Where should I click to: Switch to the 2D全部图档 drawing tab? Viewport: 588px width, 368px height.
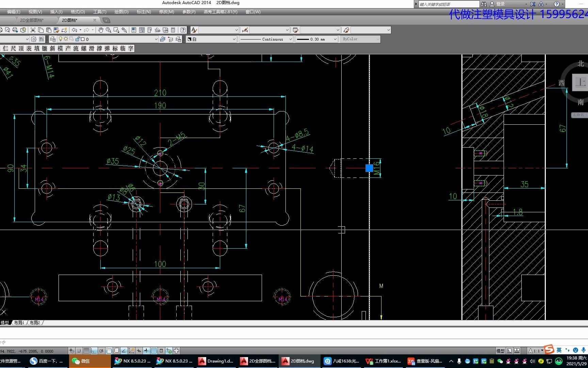point(32,20)
